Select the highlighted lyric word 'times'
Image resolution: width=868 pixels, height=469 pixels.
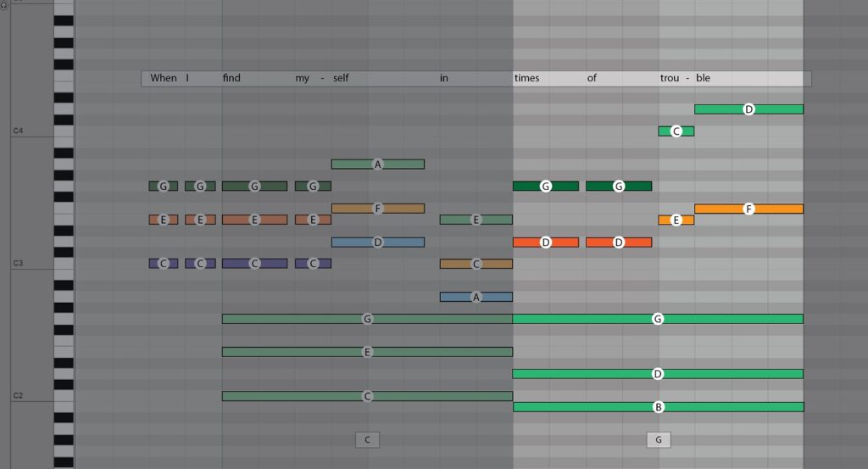[526, 78]
